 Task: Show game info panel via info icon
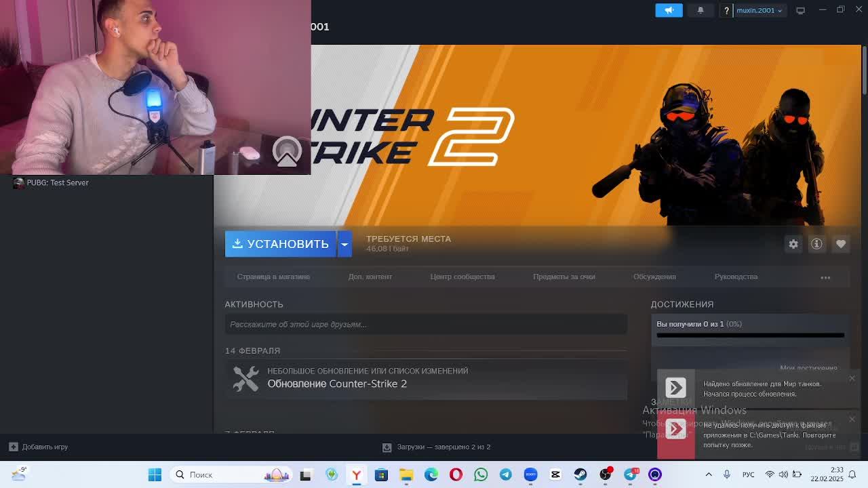[x=816, y=244]
